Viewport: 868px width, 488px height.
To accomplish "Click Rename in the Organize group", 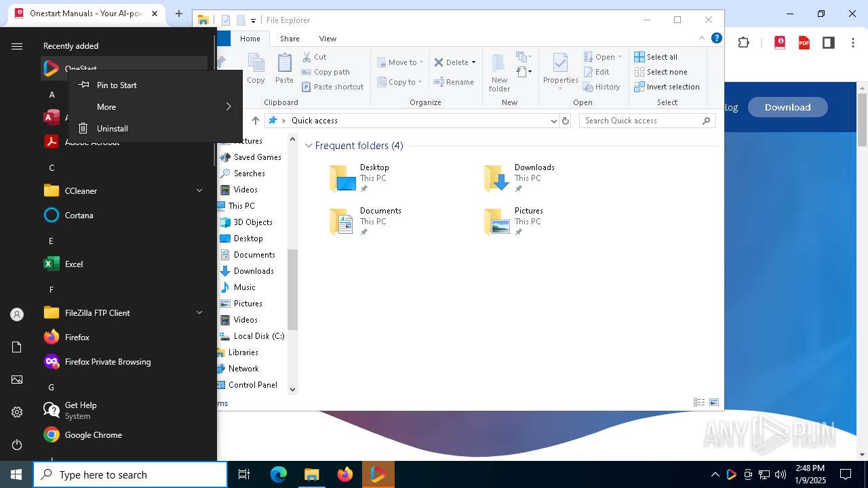I will point(454,82).
